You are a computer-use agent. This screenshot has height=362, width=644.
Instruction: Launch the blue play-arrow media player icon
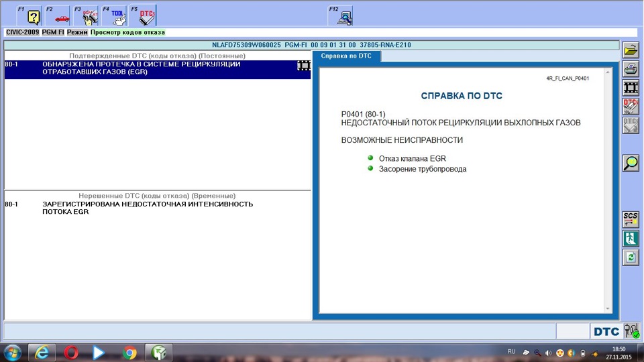(99, 353)
